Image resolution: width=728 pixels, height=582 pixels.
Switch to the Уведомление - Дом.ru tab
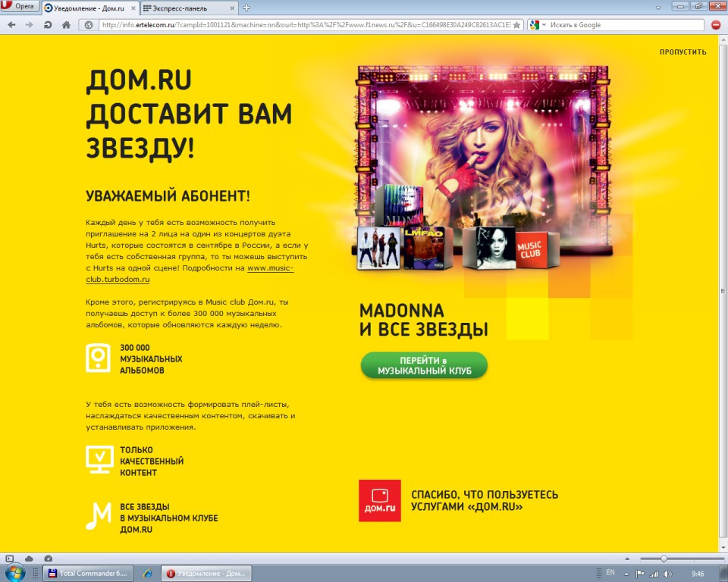click(x=90, y=8)
